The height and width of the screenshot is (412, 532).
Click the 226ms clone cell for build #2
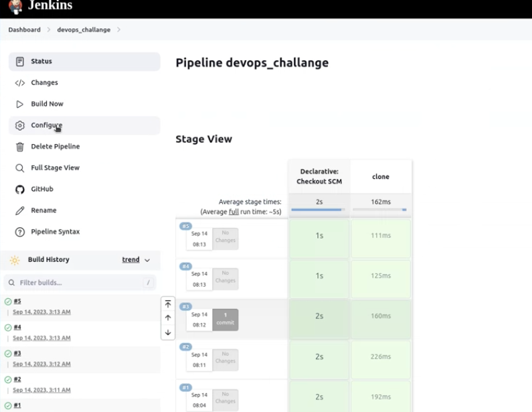click(x=381, y=360)
